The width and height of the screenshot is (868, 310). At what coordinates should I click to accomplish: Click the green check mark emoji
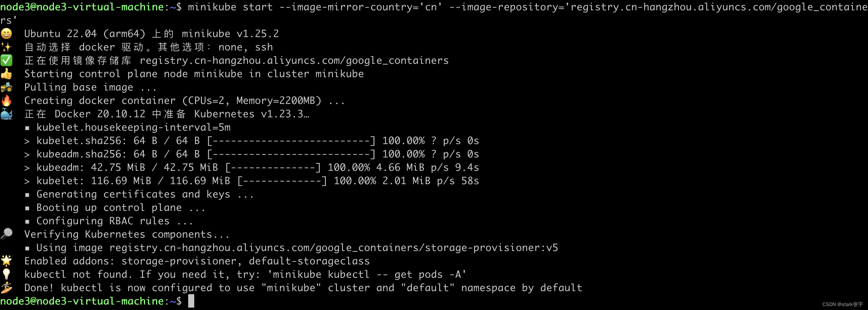pos(6,60)
